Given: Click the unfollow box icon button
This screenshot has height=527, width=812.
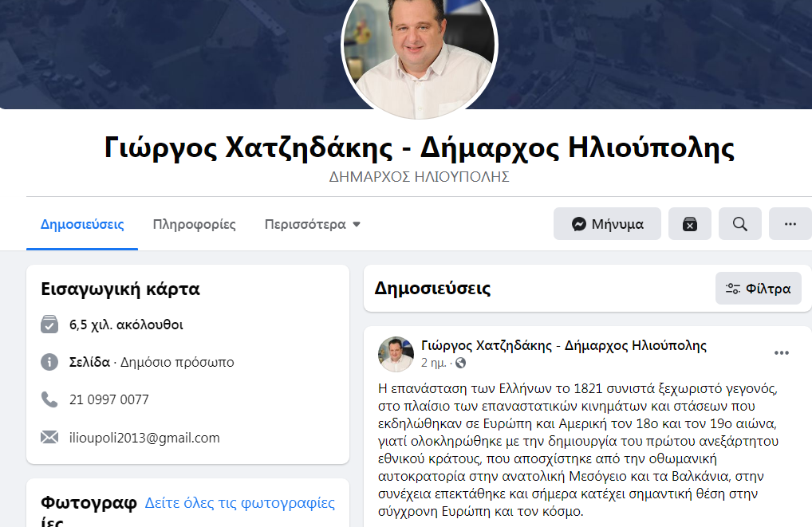Looking at the screenshot, I should pos(689,224).
